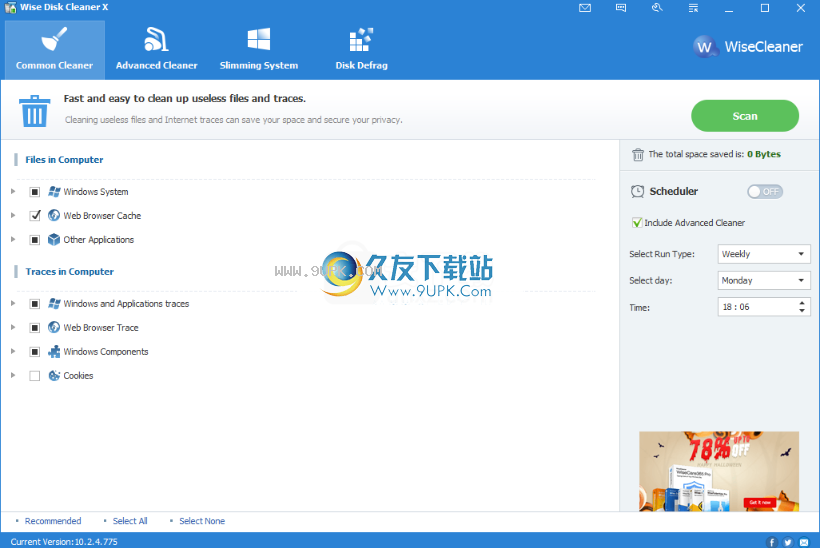Screen dimensions: 821x548
Task: Open the menu list icon in title bar
Action: [693, 8]
